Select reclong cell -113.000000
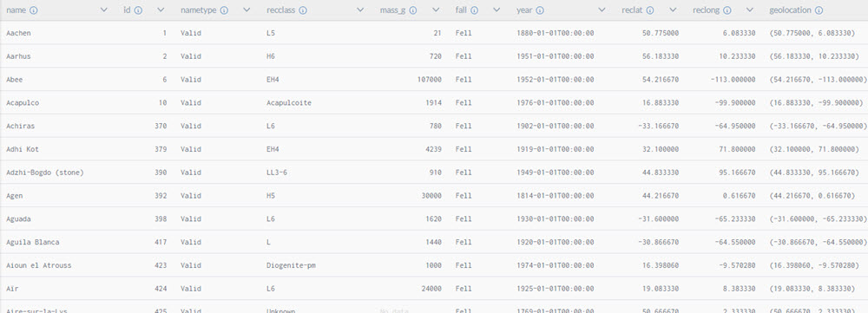This screenshot has width=868, height=313. click(733, 80)
